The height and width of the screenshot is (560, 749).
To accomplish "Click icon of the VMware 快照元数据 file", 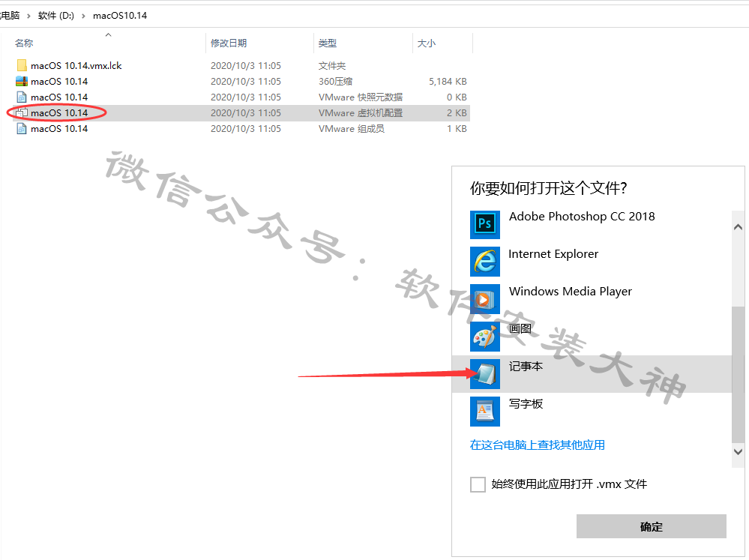I will [x=22, y=97].
